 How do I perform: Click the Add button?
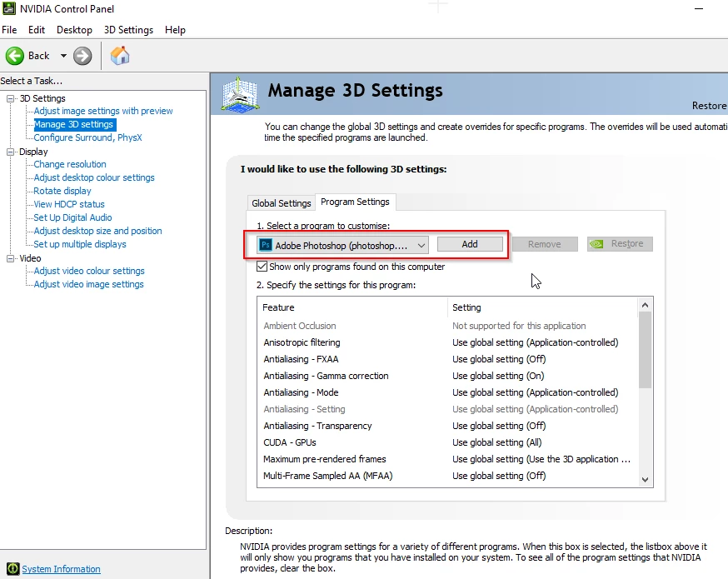click(x=470, y=244)
